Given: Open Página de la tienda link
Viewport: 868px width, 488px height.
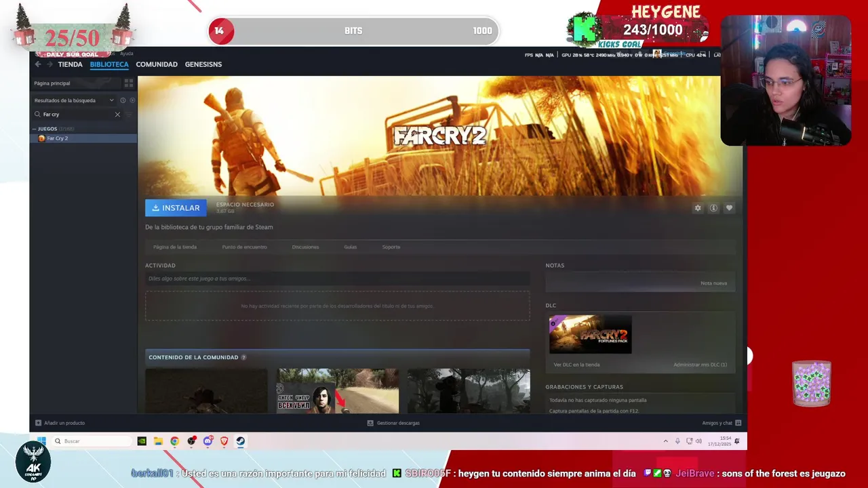Looking at the screenshot, I should coord(175,247).
